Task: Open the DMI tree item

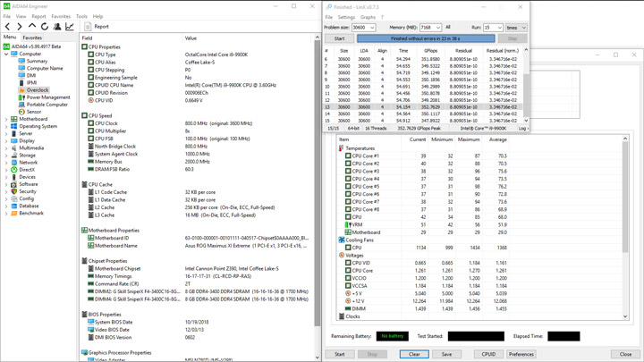Action: (x=31, y=75)
